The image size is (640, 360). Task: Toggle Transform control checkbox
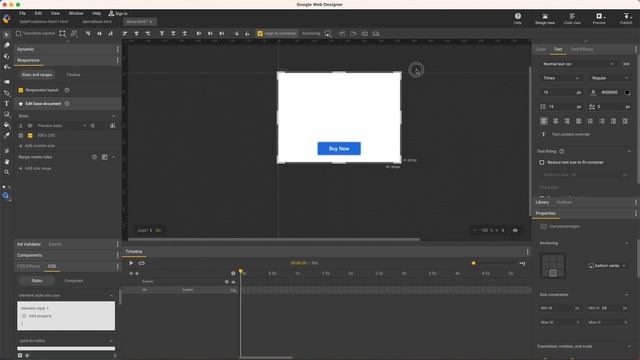tap(18, 33)
